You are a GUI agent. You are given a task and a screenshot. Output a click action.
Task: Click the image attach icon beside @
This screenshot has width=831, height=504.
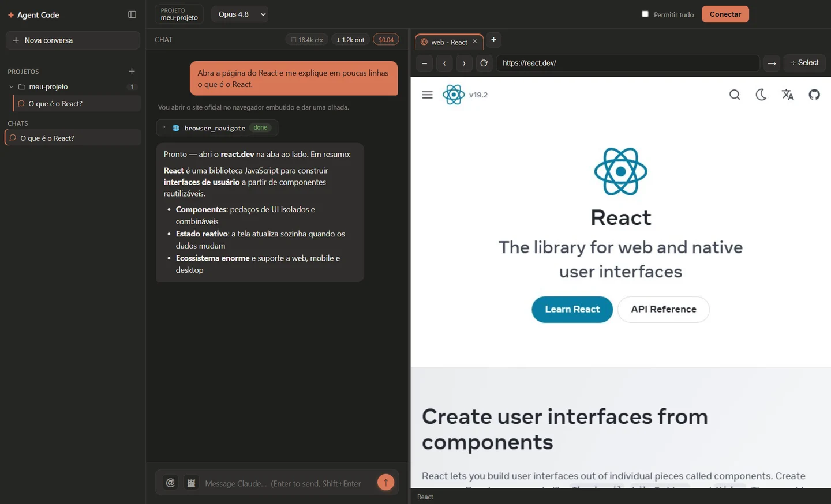(x=191, y=483)
